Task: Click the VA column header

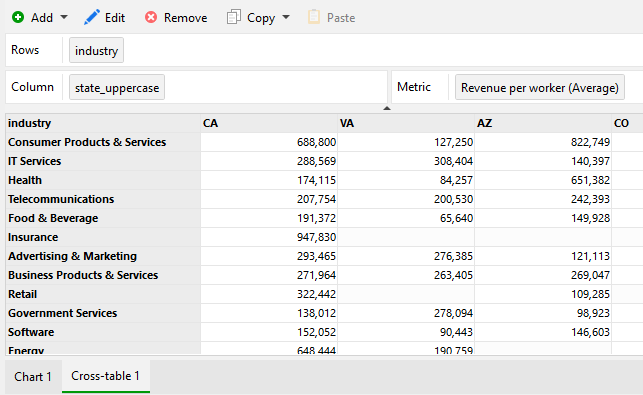Action: pyautogui.click(x=406, y=123)
